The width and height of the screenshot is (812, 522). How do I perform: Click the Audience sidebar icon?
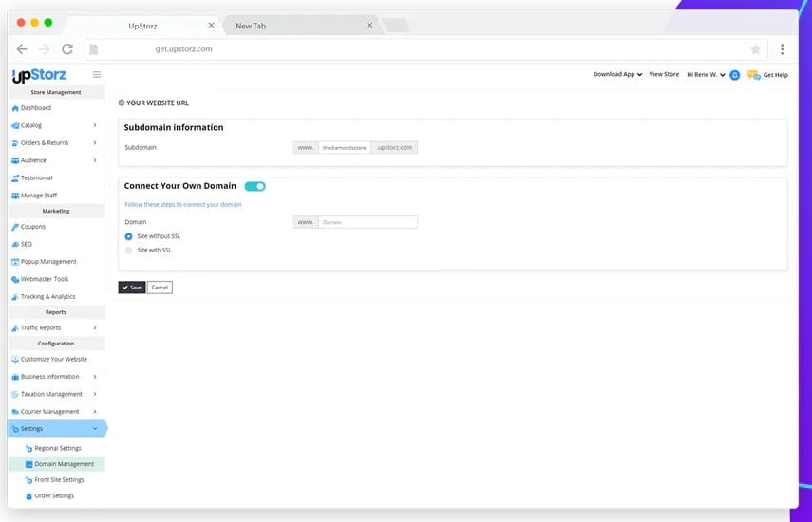(15, 161)
